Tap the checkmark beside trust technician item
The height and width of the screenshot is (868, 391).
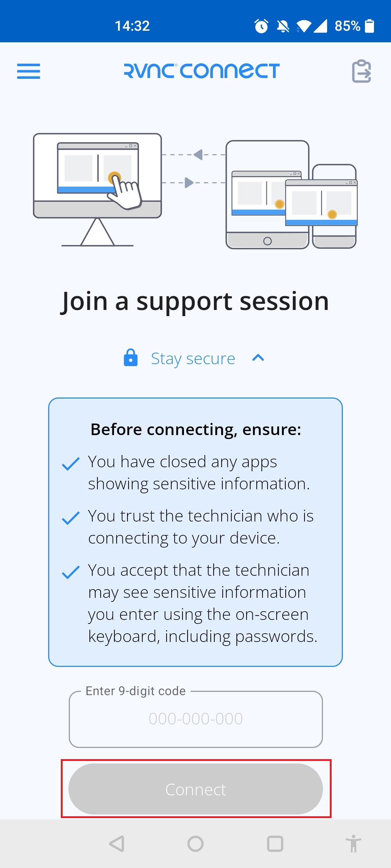(x=71, y=518)
